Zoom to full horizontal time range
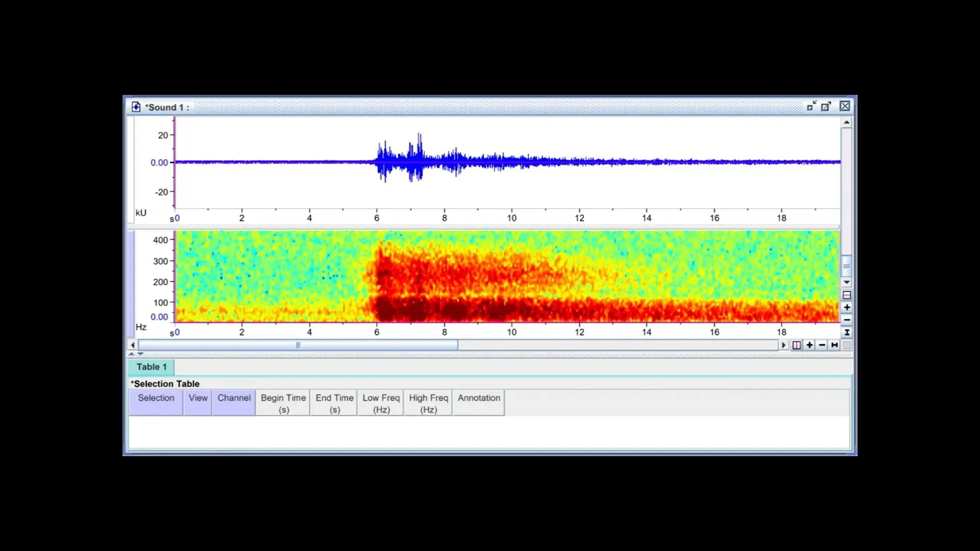 (x=835, y=345)
